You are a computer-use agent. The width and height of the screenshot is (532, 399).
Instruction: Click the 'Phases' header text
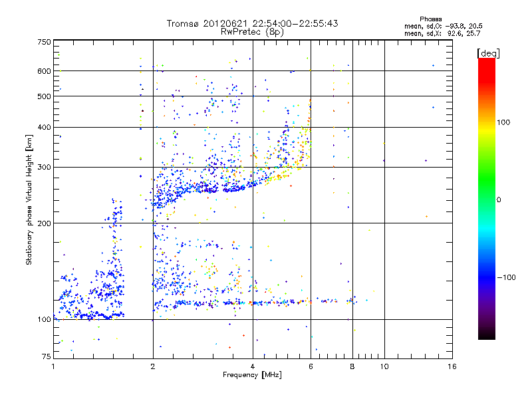(430, 19)
